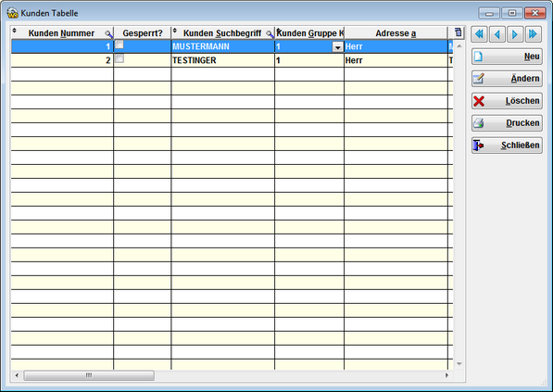
Task: Click search magnifier in Kunden Nummer header
Action: coord(108,34)
